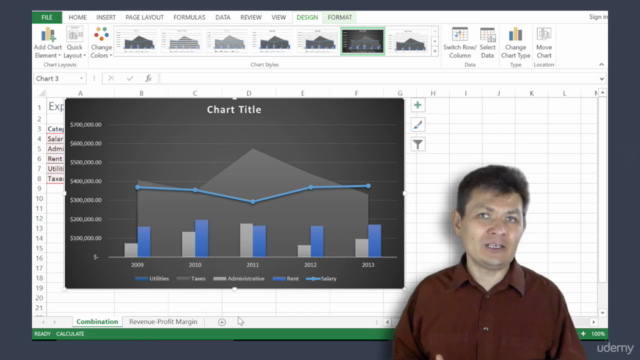
Task: Switch to the PAGE LAYOUT tab
Action: click(x=144, y=17)
